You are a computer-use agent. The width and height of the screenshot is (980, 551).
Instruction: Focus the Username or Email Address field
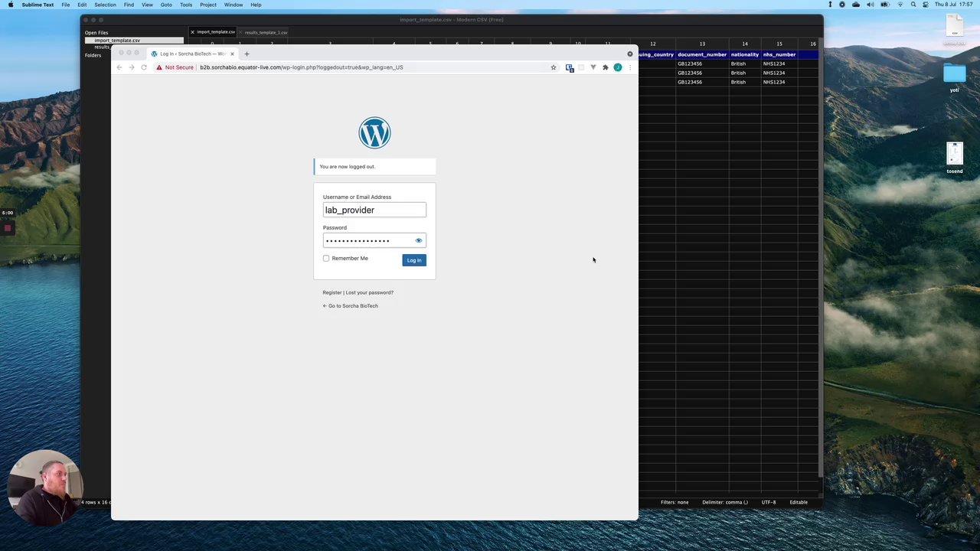pos(374,210)
